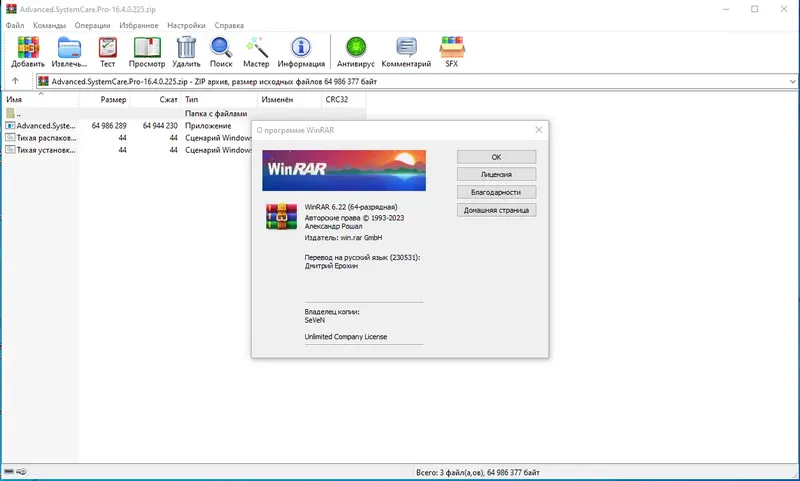
Task: Click the 'Издатель: win.rar GmbH' text
Action: coord(343,238)
